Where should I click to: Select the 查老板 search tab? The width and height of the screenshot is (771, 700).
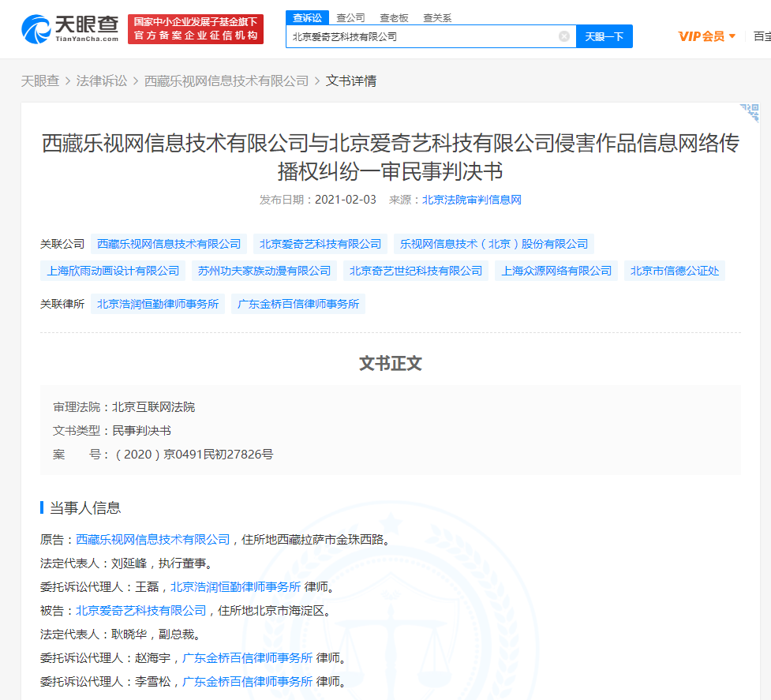(x=394, y=18)
